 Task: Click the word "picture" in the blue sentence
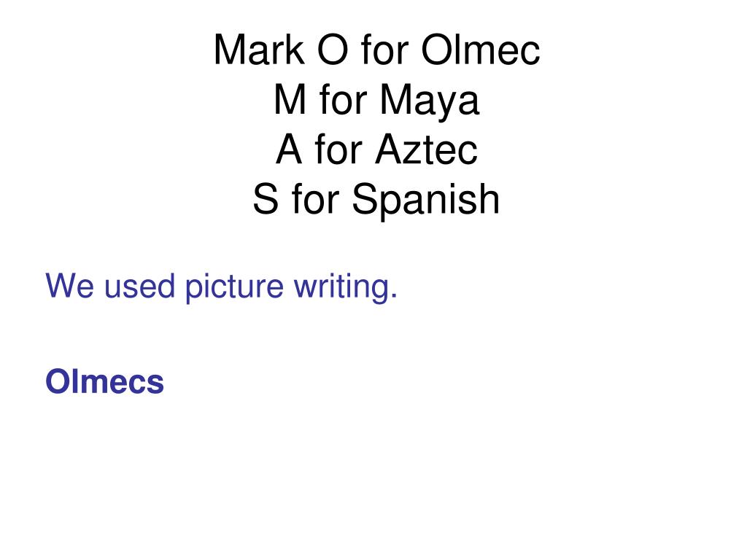234,287
